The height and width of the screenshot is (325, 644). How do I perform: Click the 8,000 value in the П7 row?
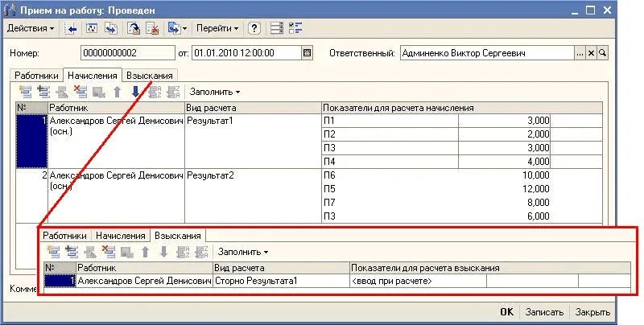point(505,202)
